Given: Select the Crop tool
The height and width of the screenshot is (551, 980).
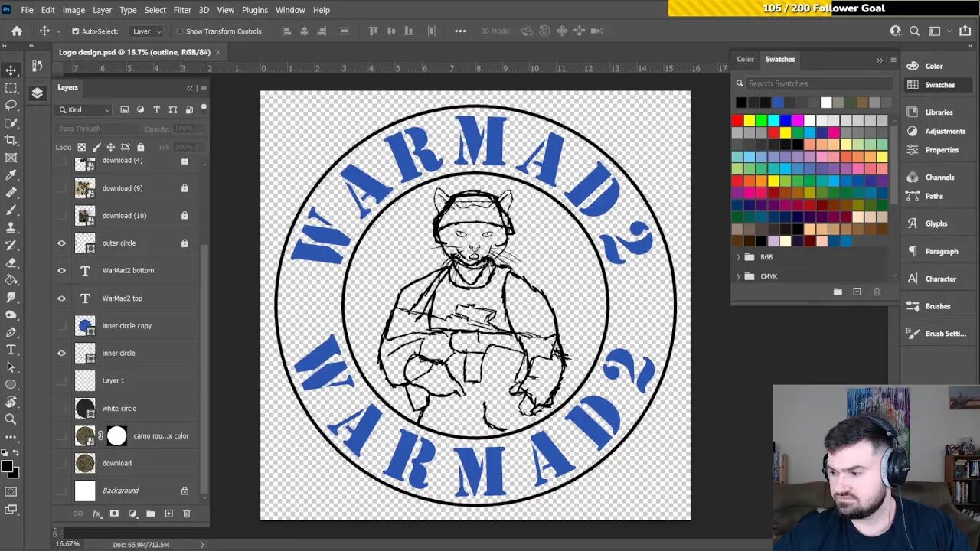Looking at the screenshot, I should point(11,140).
